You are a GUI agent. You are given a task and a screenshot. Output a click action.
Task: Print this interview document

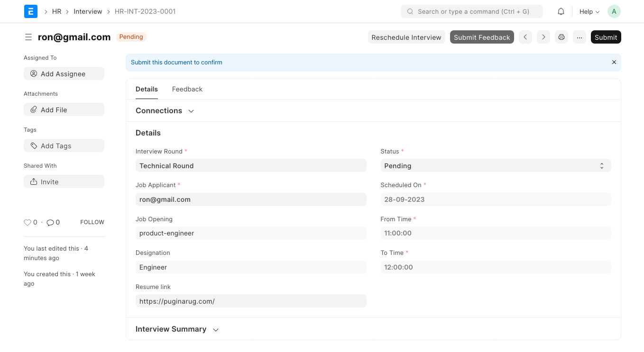(561, 37)
